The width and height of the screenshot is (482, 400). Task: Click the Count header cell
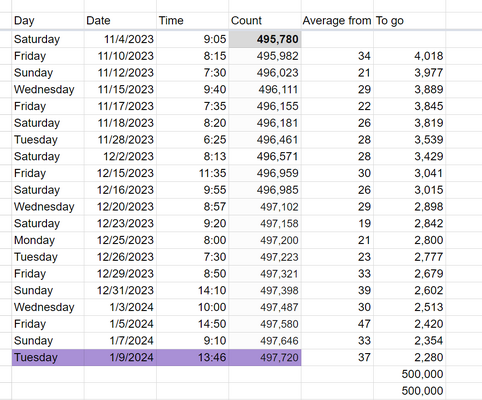(x=265, y=21)
